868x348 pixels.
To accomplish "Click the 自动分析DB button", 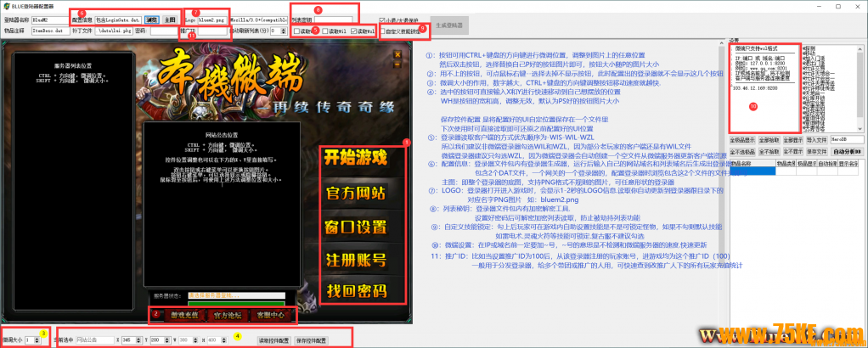I will (847, 151).
